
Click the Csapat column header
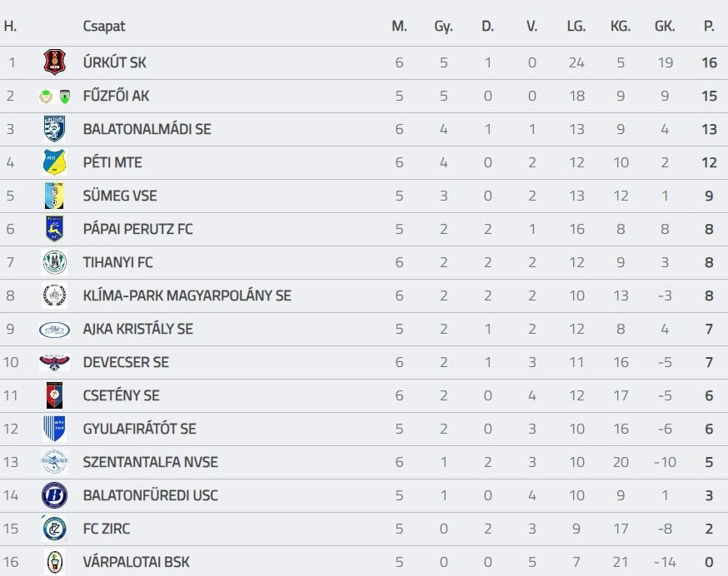point(104,26)
